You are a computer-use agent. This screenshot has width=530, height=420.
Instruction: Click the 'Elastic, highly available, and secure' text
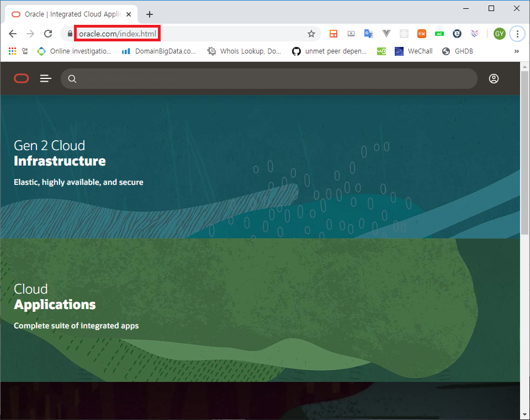point(78,182)
